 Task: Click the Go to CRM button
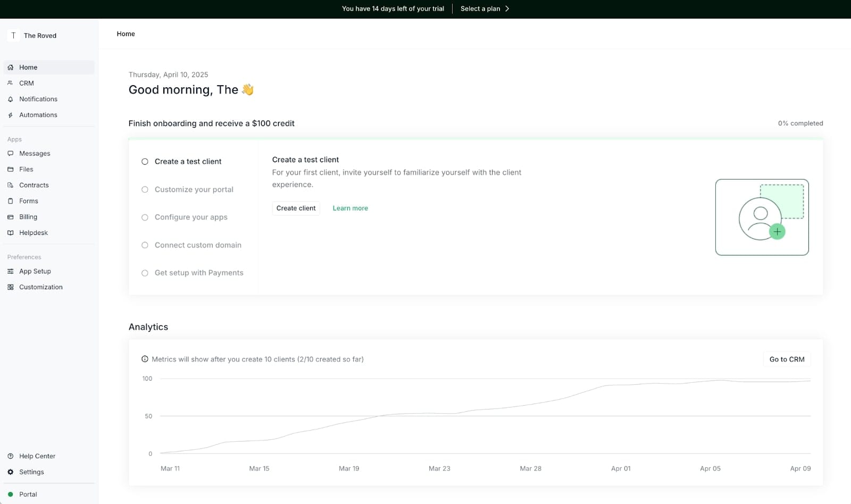[787, 359]
